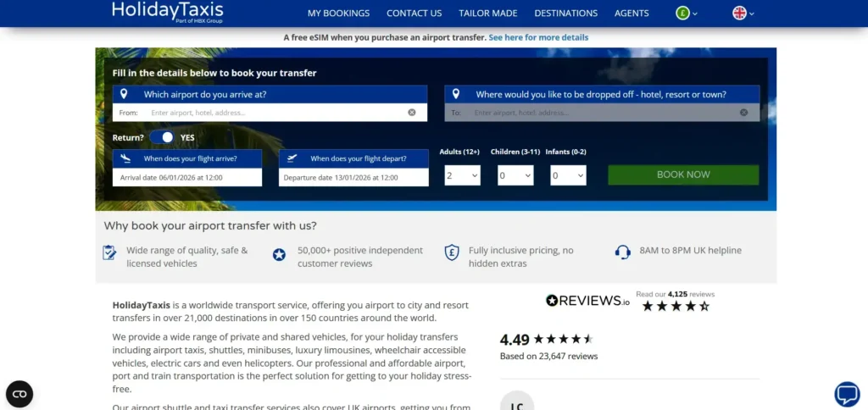
Task: Click the YES label next to Return toggle
Action: 187,138
